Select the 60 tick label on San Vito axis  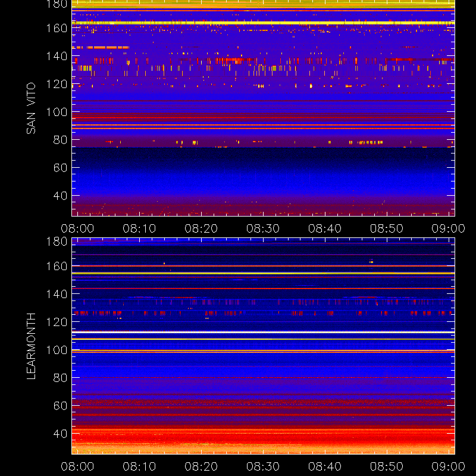[60, 168]
